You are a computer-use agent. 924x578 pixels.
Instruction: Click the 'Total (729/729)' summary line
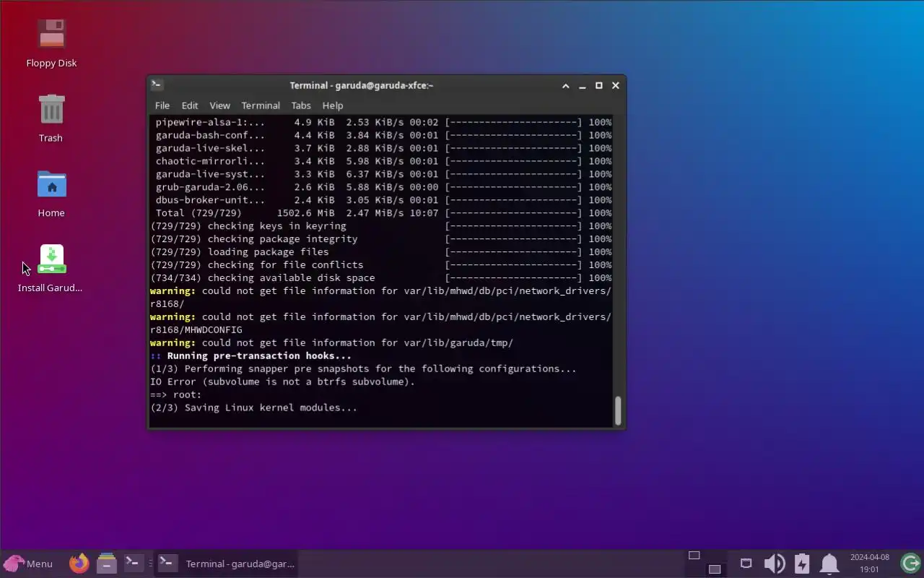381,213
